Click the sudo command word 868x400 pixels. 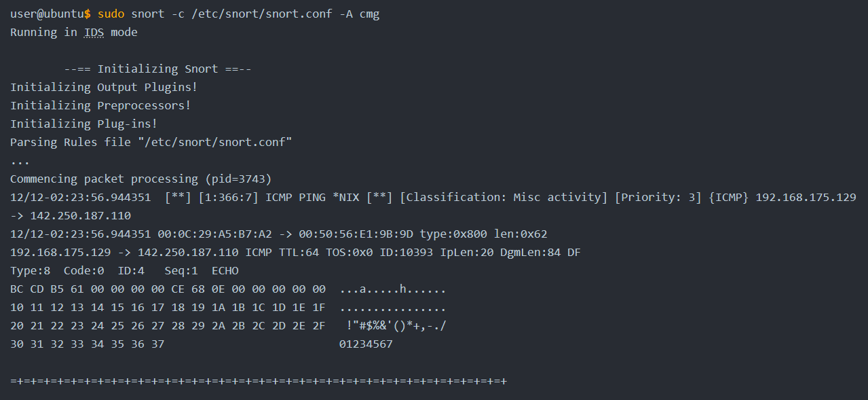[x=111, y=14]
